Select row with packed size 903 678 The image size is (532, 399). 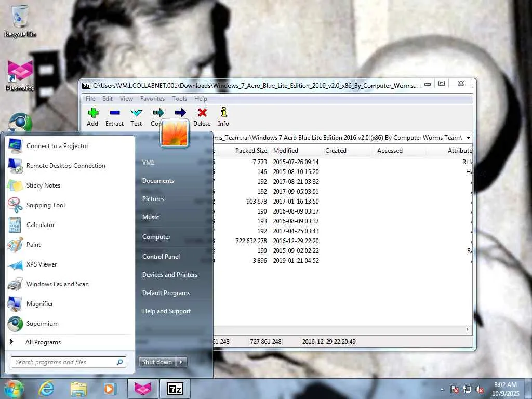click(x=343, y=202)
